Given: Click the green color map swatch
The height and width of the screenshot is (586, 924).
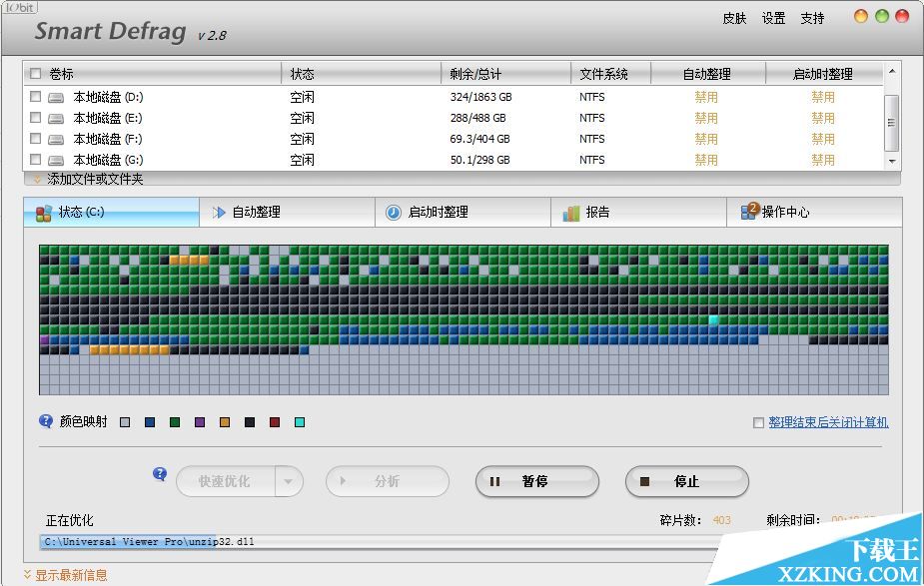Looking at the screenshot, I should point(175,422).
